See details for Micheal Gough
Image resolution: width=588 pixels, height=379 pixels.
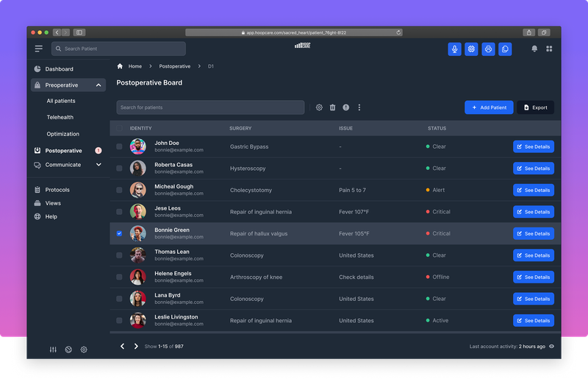pyautogui.click(x=533, y=190)
